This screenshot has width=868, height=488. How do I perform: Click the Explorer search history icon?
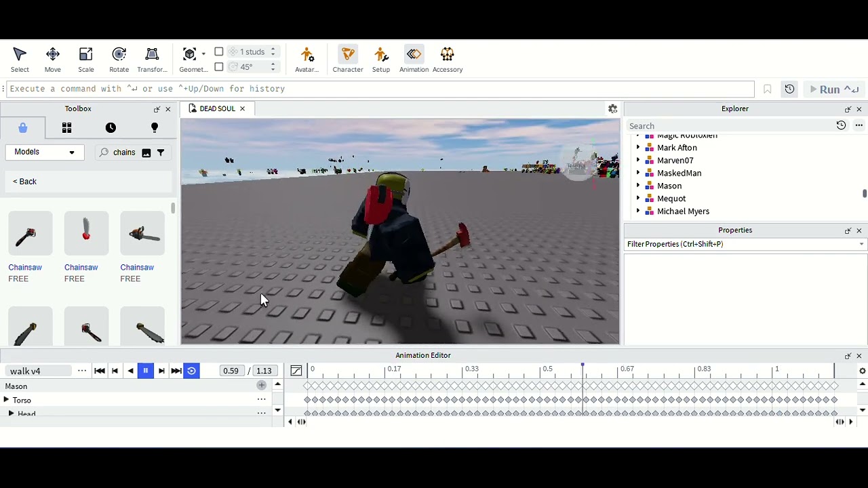841,125
